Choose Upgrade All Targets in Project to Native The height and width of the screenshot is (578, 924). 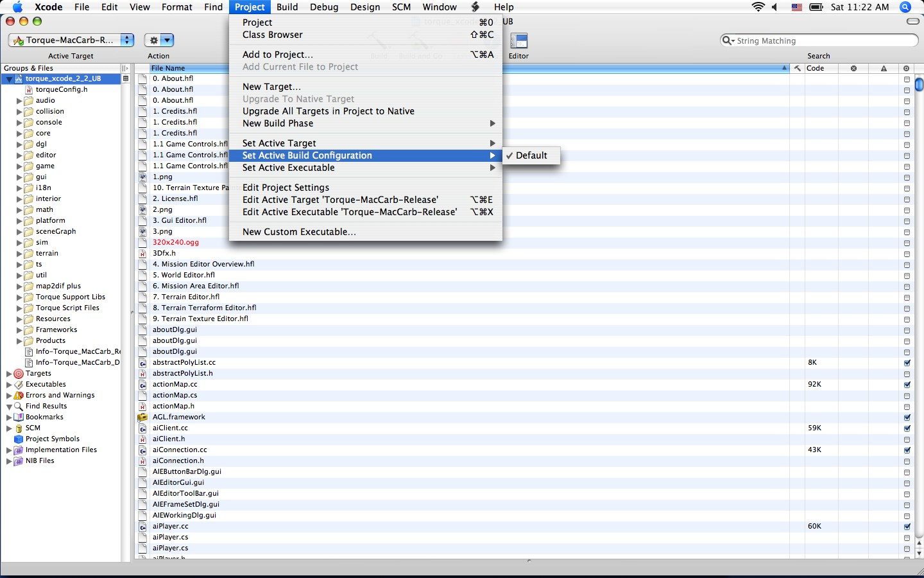366,111
